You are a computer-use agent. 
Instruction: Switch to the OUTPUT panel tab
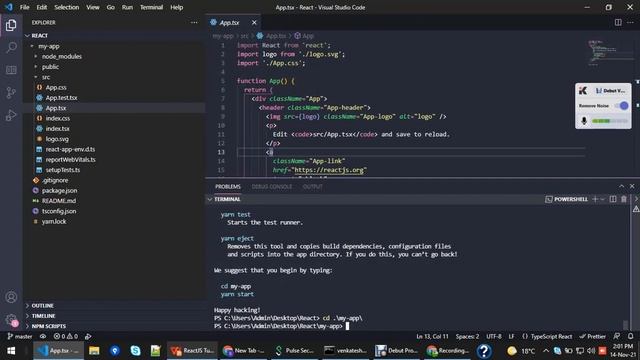pos(312,187)
